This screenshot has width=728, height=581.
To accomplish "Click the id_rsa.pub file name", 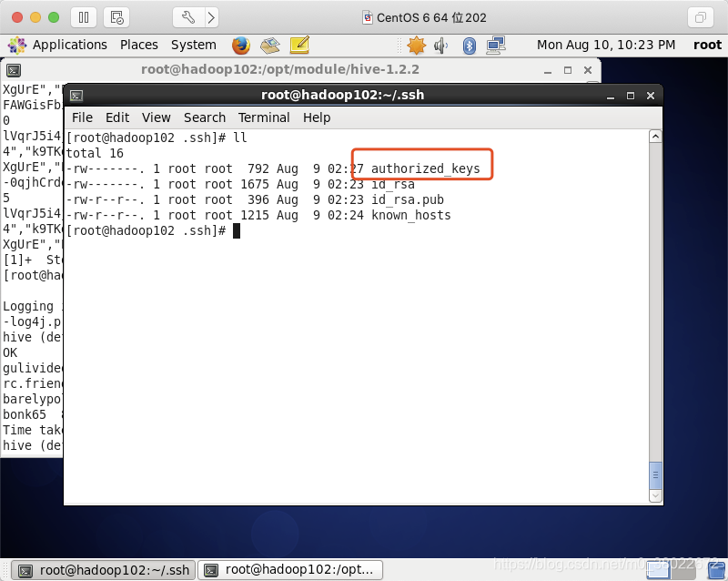I will click(x=408, y=199).
